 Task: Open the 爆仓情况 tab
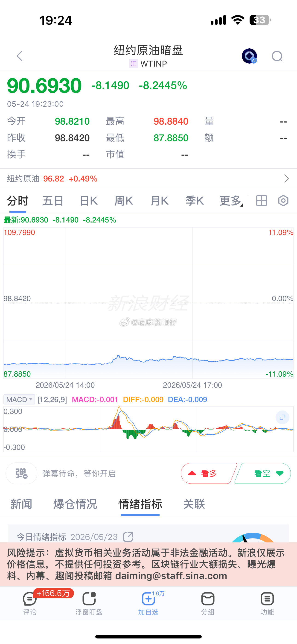pyautogui.click(x=75, y=504)
